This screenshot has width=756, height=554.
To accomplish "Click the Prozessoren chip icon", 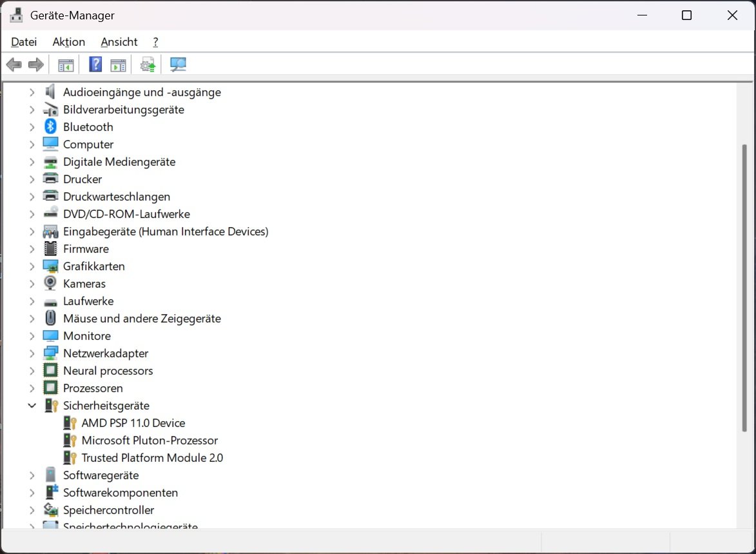I will tap(50, 388).
